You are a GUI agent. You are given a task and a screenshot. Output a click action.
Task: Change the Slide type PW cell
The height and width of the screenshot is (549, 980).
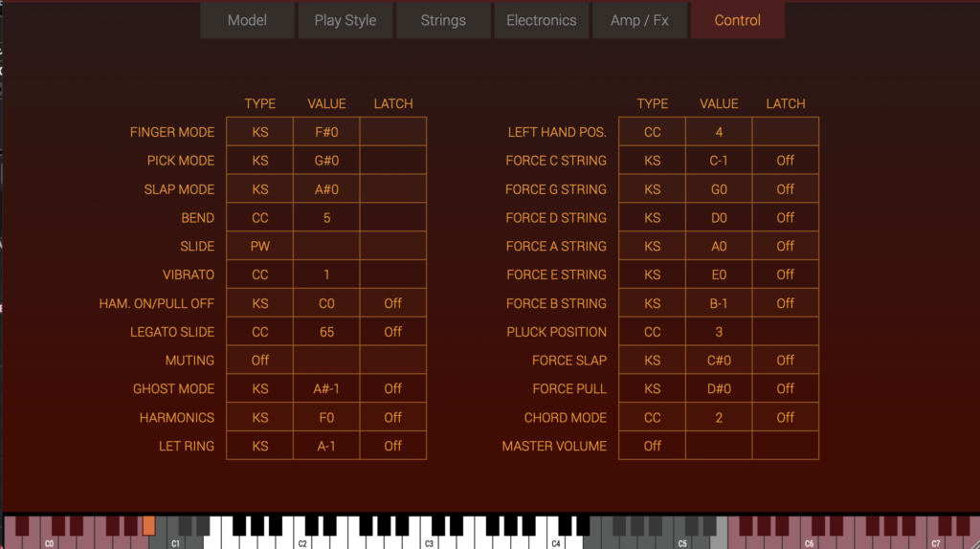[259, 246]
